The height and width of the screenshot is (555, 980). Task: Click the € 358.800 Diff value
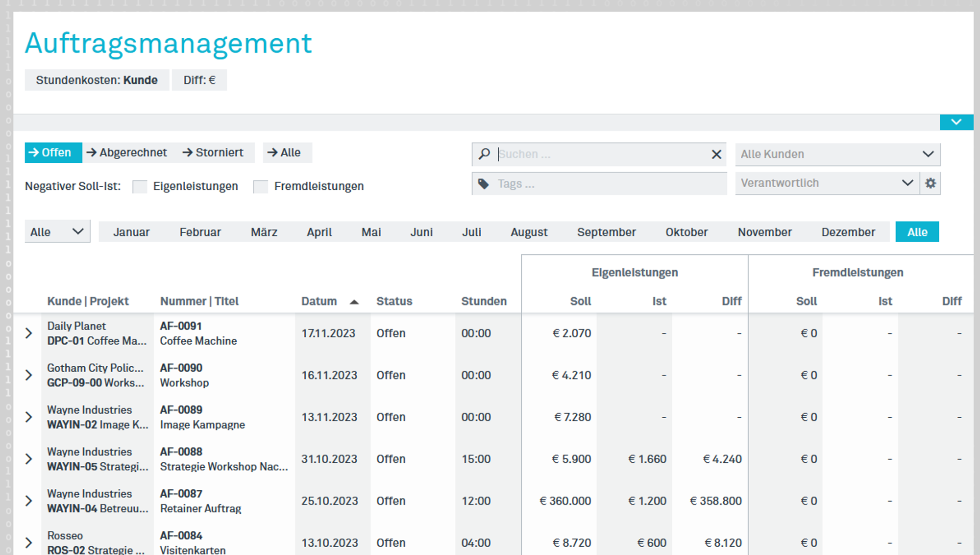716,501
